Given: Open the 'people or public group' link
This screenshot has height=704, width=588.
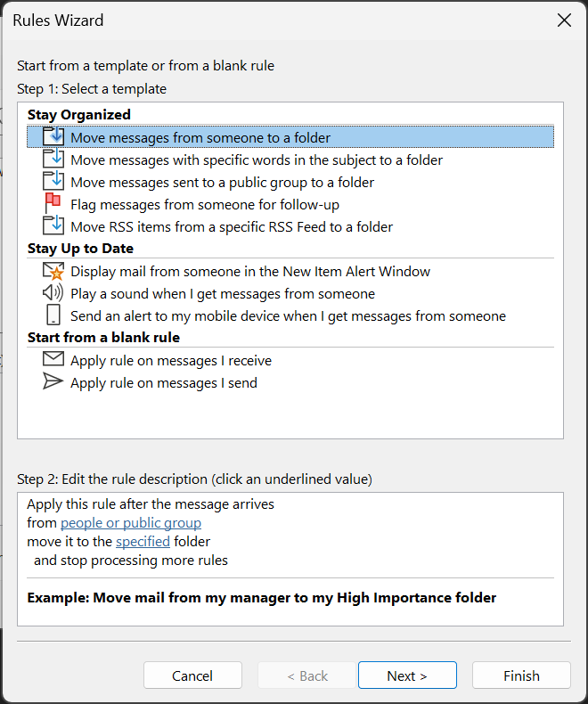Looking at the screenshot, I should [131, 523].
